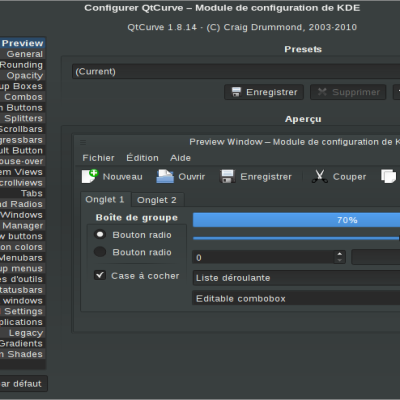
Task: Click the défaut button at bottom left
Action: pyautogui.click(x=23, y=384)
